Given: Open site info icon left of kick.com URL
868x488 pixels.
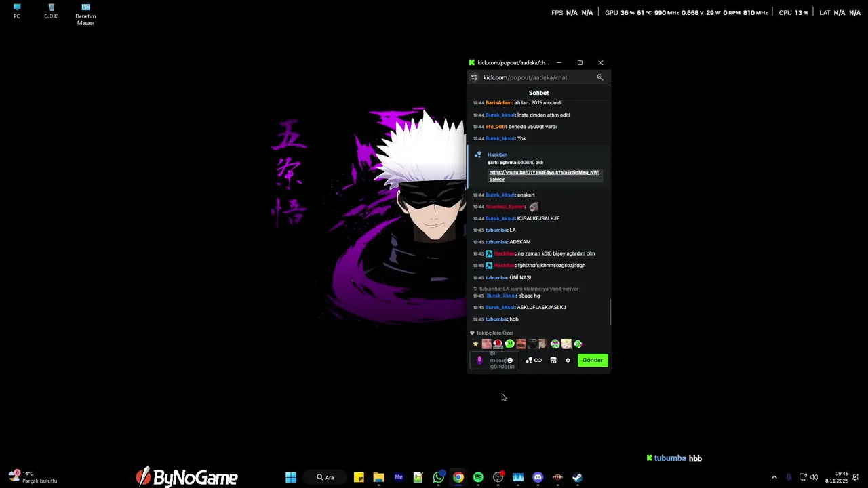Looking at the screenshot, I should pyautogui.click(x=475, y=77).
